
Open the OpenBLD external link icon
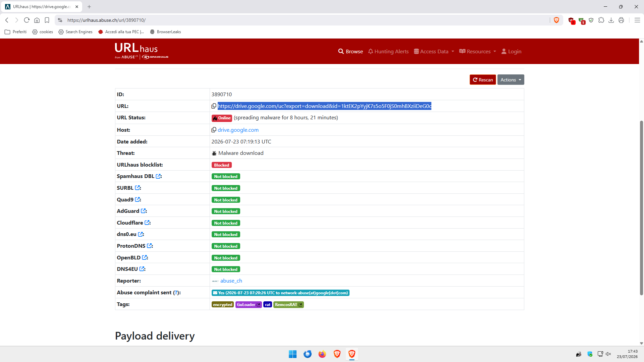(x=145, y=258)
